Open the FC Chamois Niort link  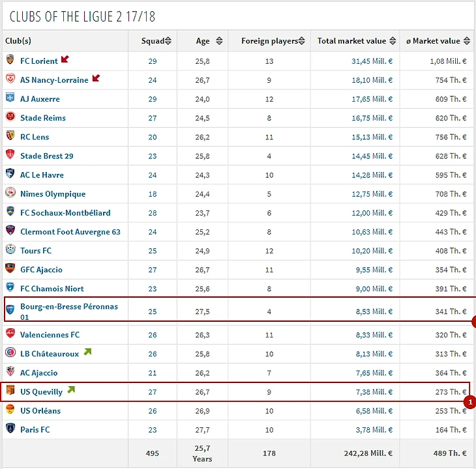click(x=52, y=289)
